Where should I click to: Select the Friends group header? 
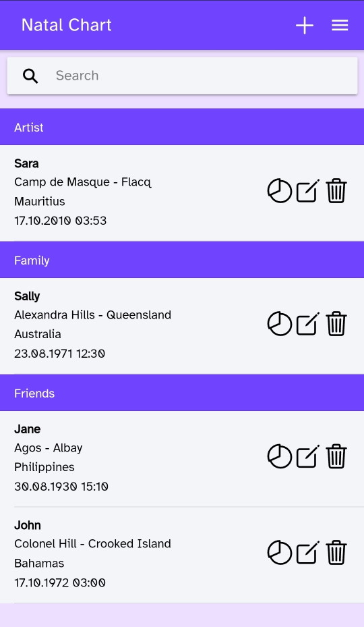click(182, 393)
